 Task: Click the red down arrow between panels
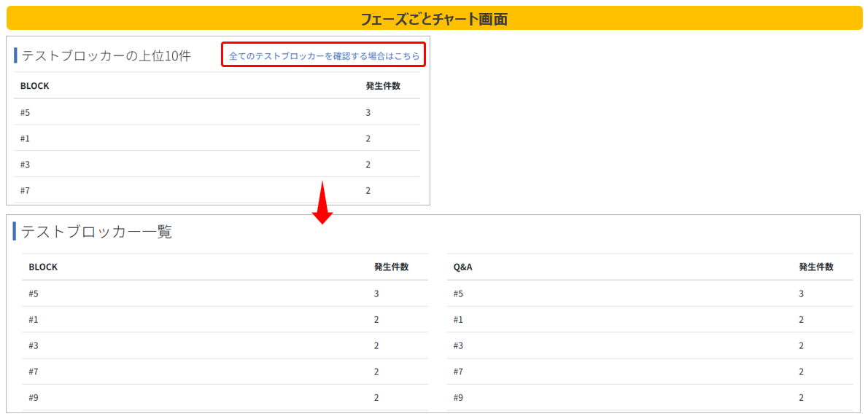tap(322, 203)
